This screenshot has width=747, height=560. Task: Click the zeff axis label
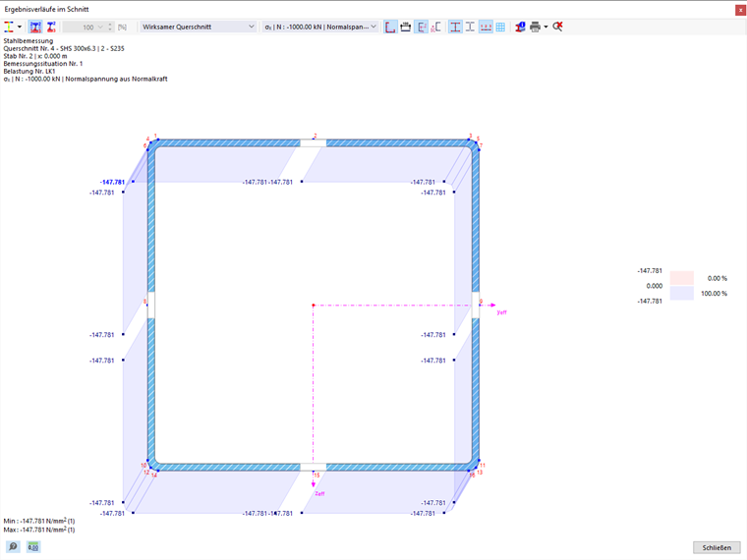pos(319,494)
